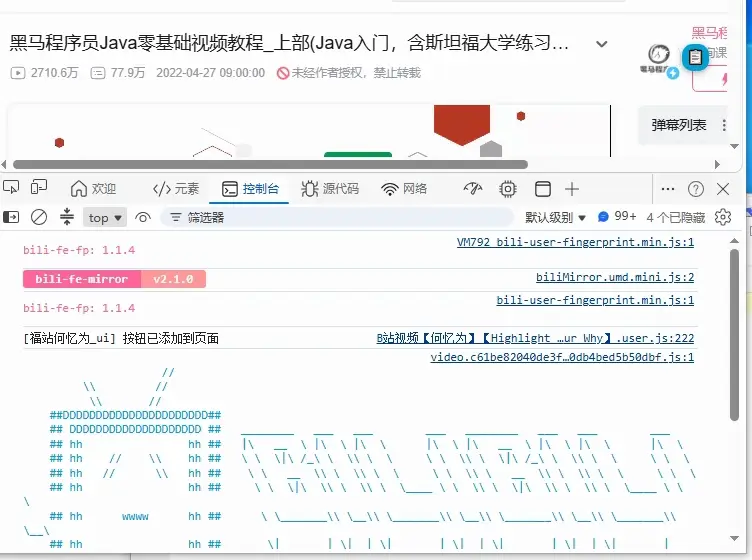Click the console scrollbar down arrow

pos(734,538)
